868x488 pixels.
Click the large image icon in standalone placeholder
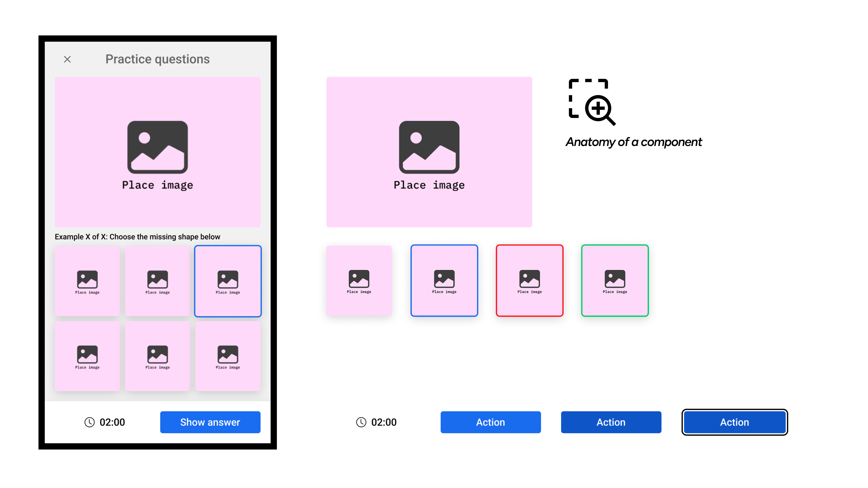pyautogui.click(x=429, y=147)
